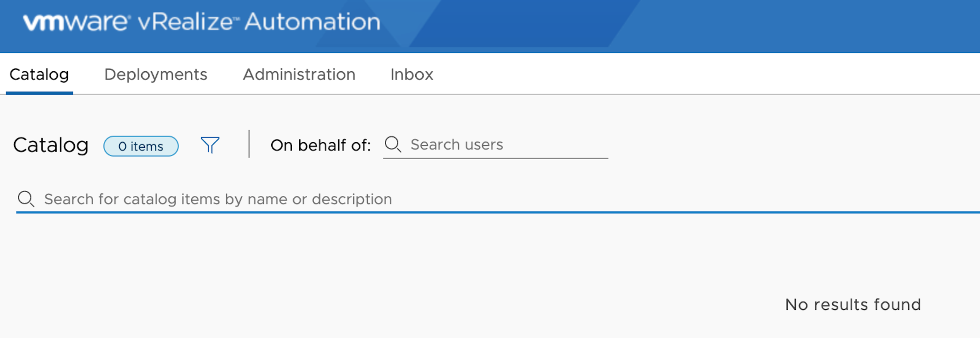Viewport: 980px width, 338px height.
Task: Switch to the Deployments tab
Action: (x=156, y=74)
